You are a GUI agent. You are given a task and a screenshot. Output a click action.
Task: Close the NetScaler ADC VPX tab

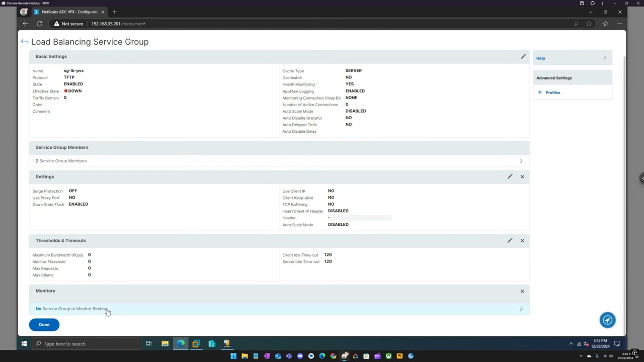103,12
